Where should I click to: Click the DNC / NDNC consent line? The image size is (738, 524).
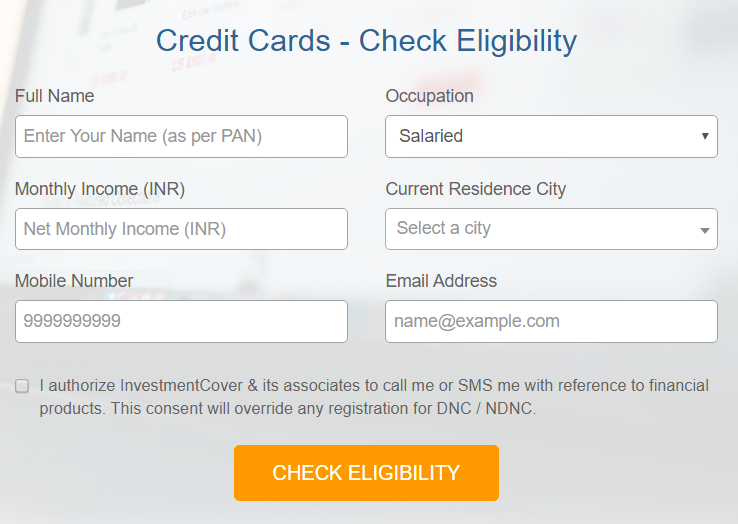(x=288, y=408)
